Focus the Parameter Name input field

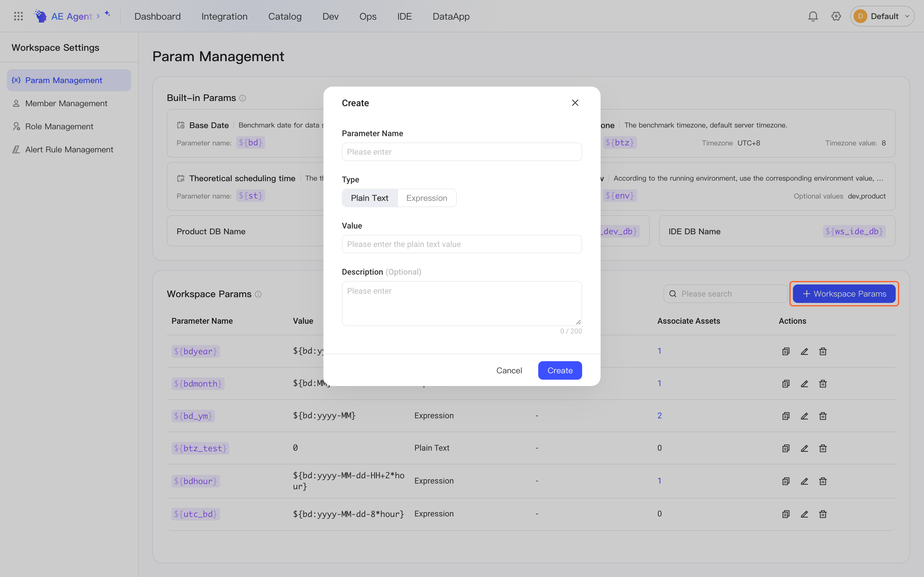[462, 152]
